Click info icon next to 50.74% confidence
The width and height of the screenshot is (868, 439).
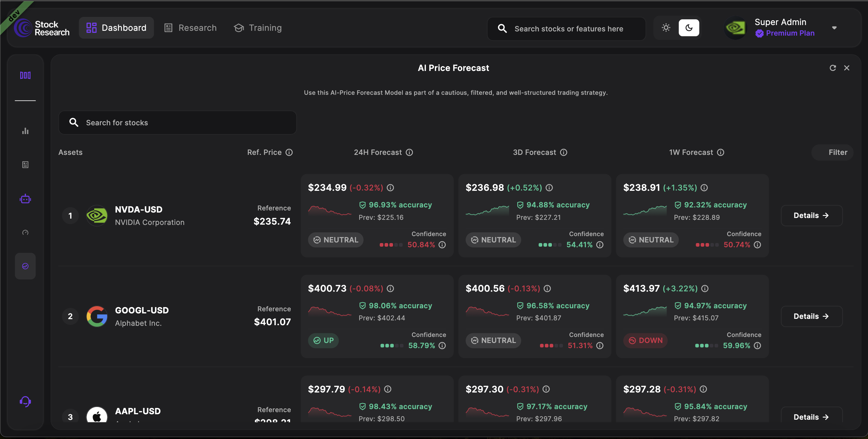pyautogui.click(x=758, y=245)
